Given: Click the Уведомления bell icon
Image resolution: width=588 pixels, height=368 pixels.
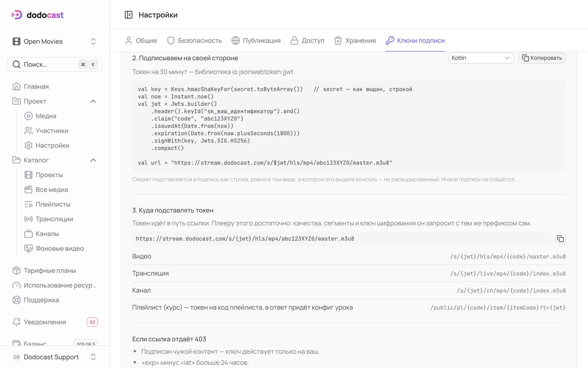Looking at the screenshot, I should (17, 322).
